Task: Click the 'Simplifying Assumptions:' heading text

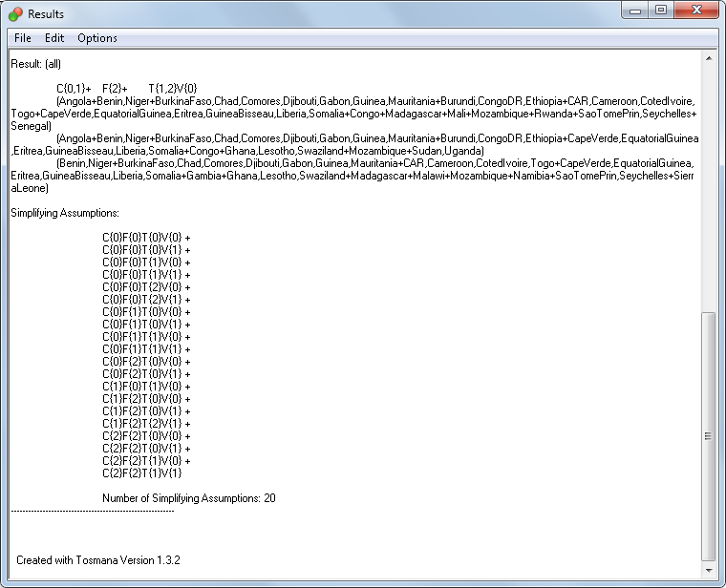Action: pos(64,213)
